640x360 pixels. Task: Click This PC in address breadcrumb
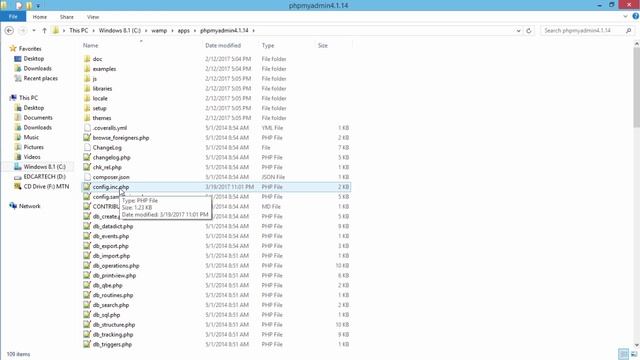78,31
